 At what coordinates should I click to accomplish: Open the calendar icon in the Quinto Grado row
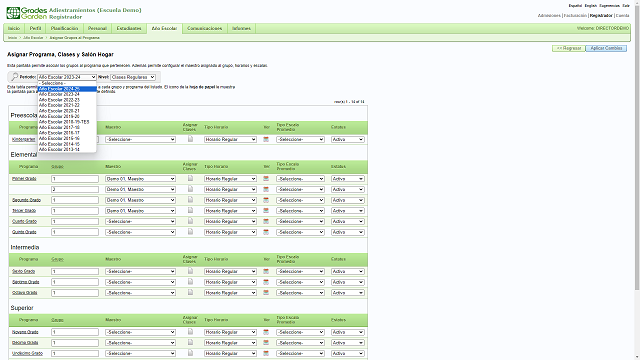266,232
